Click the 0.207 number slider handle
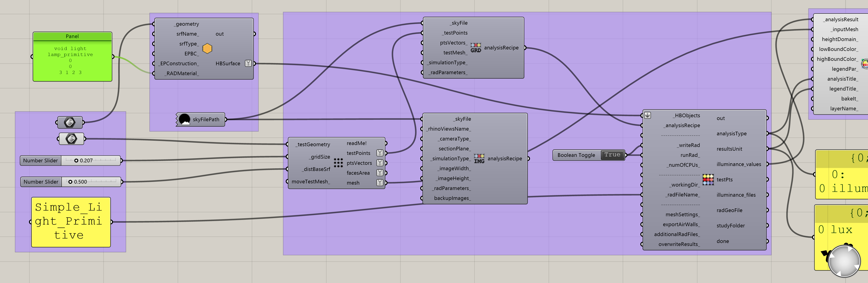Image resolution: width=868 pixels, height=283 pixels. [x=76, y=160]
